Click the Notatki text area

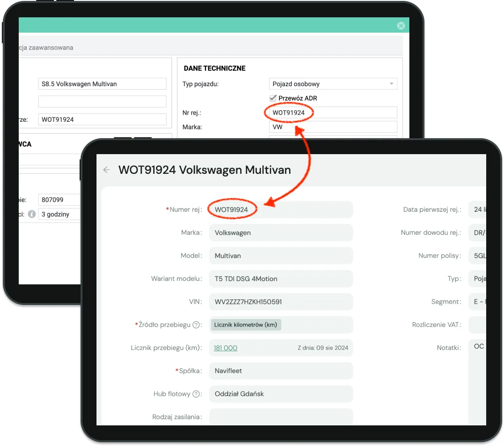coord(477,382)
